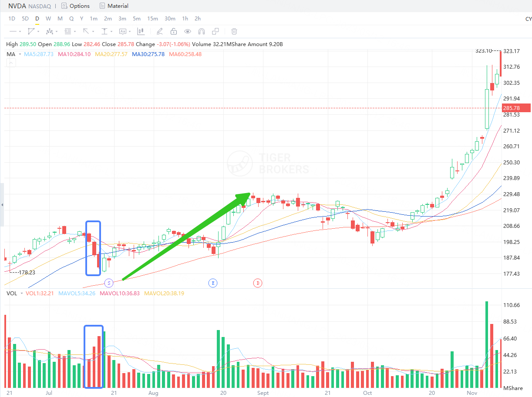Switch to the 1m minute timeframe
This screenshot has width=532, height=397.
pyautogui.click(x=94, y=18)
